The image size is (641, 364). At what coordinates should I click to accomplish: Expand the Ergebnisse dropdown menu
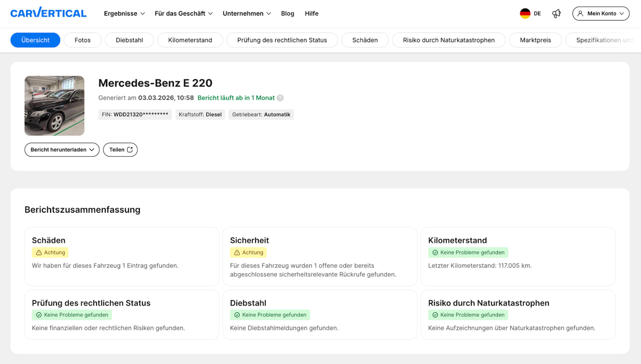pos(124,14)
